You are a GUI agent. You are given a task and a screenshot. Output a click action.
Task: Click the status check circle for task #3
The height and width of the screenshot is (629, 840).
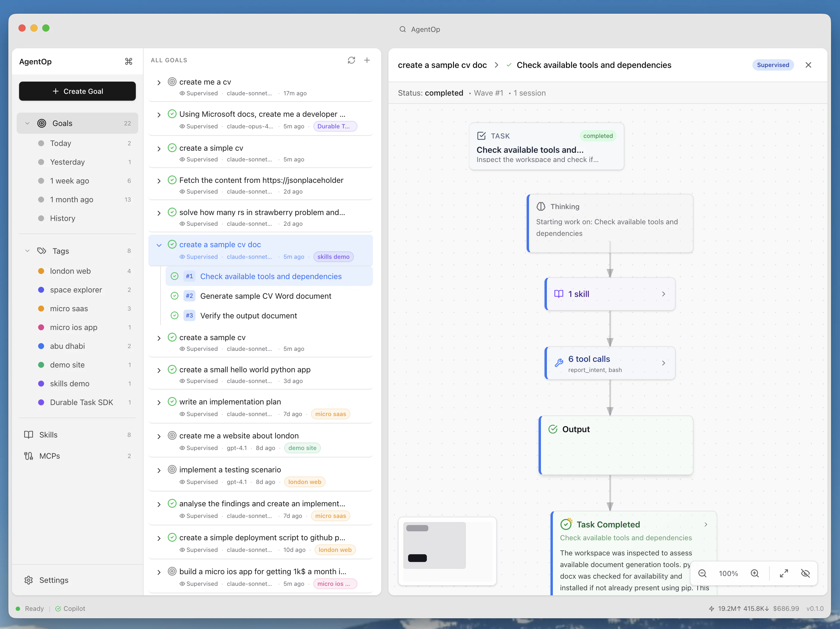tap(174, 315)
